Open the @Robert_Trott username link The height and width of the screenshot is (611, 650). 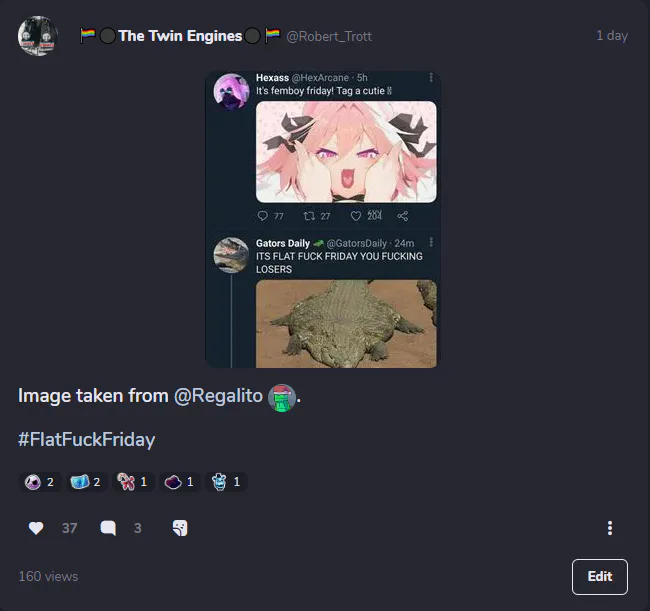[x=329, y=36]
